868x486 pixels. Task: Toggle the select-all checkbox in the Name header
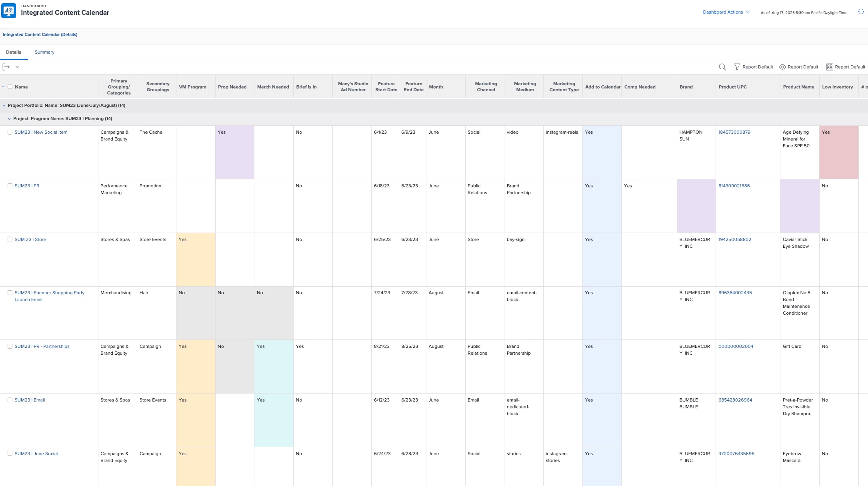coord(10,86)
